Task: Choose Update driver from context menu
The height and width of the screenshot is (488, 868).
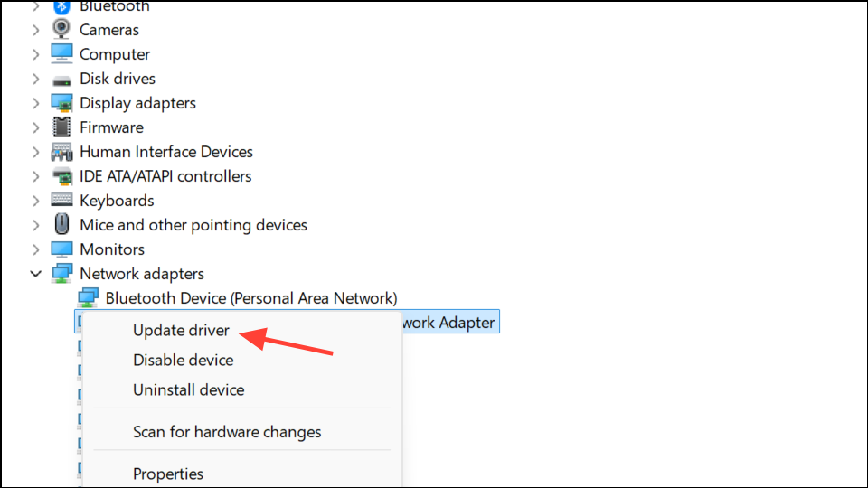Action: click(181, 331)
